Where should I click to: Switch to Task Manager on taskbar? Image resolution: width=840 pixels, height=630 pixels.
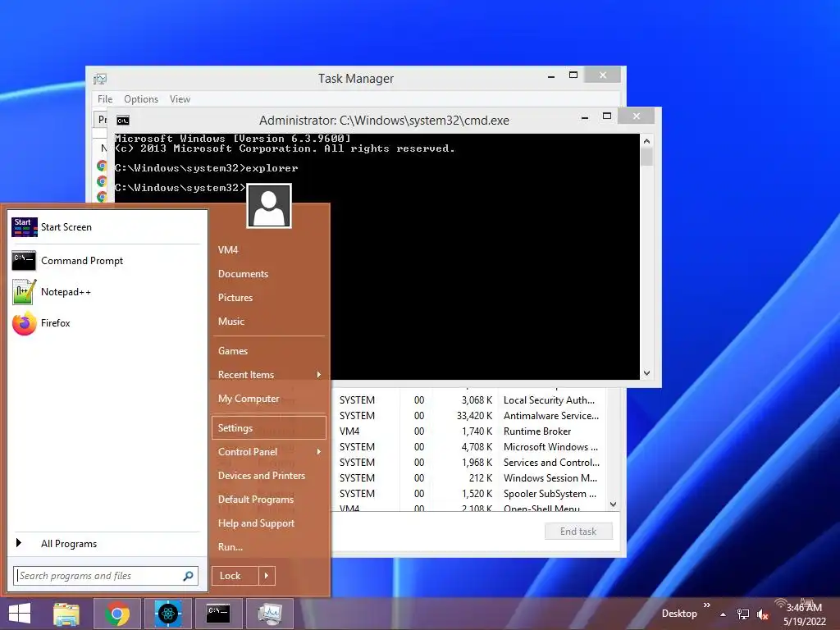[269, 614]
